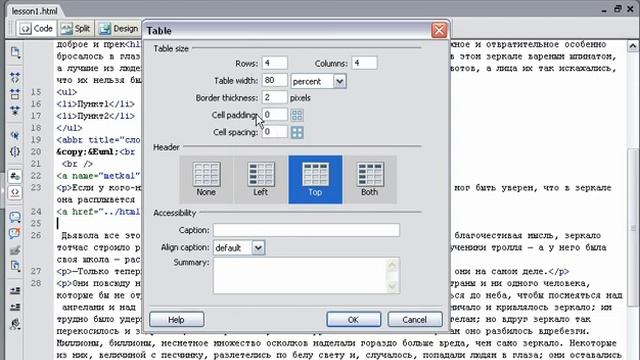The image size is (640, 360).
Task: Switch to Design view
Action: pyautogui.click(x=119, y=28)
